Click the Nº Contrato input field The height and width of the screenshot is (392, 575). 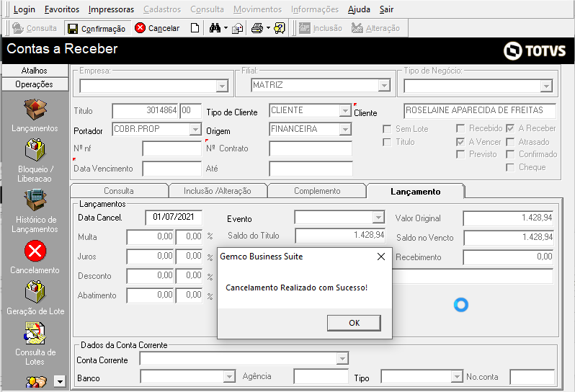(x=311, y=149)
